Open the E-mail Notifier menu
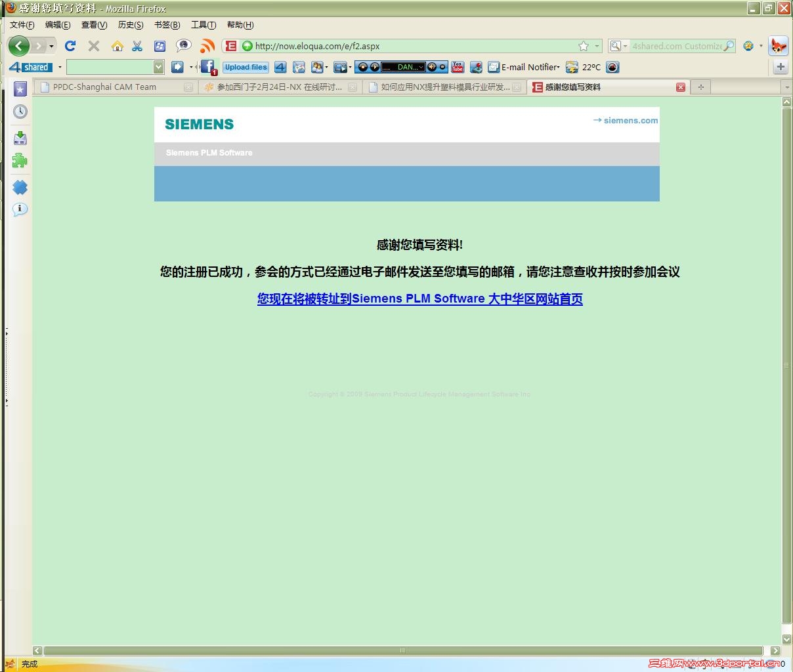This screenshot has height=672, width=793. coord(523,67)
